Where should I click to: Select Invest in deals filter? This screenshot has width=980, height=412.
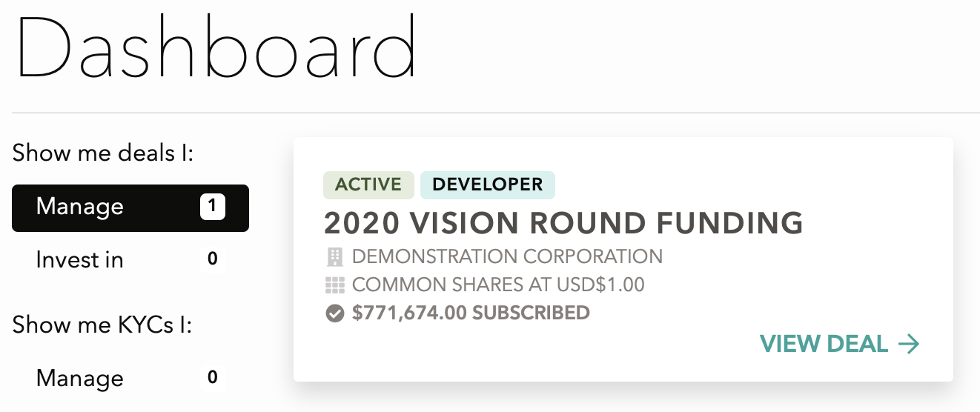pyautogui.click(x=130, y=260)
